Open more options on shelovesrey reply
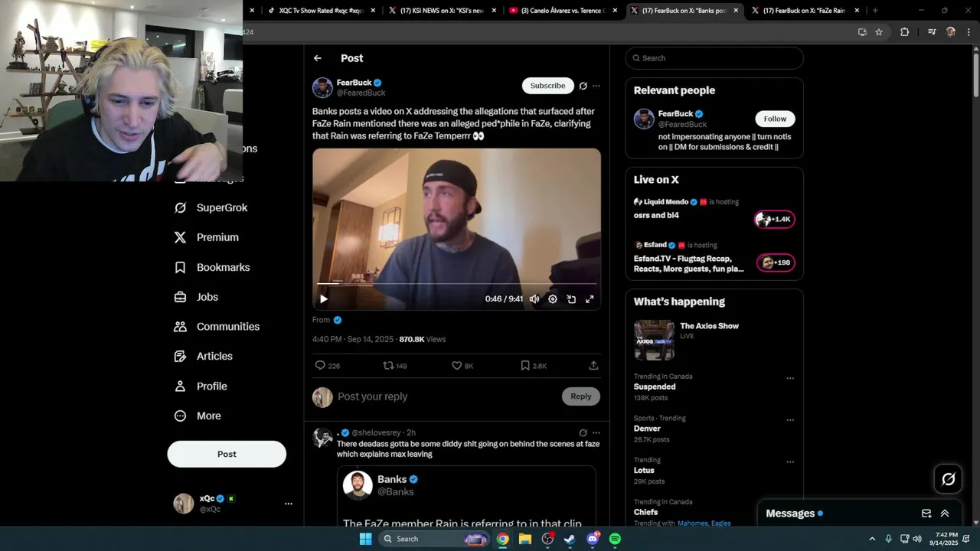The height and width of the screenshot is (551, 980). click(596, 432)
